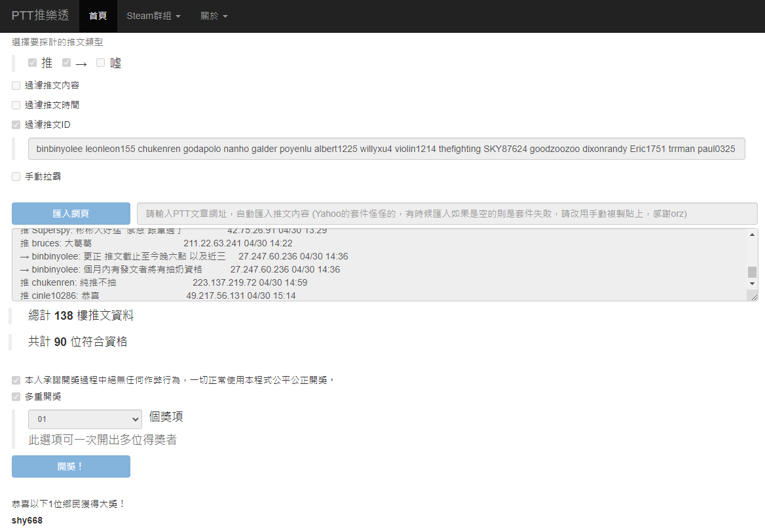Open the Steam群組 dropdown menu

[153, 16]
